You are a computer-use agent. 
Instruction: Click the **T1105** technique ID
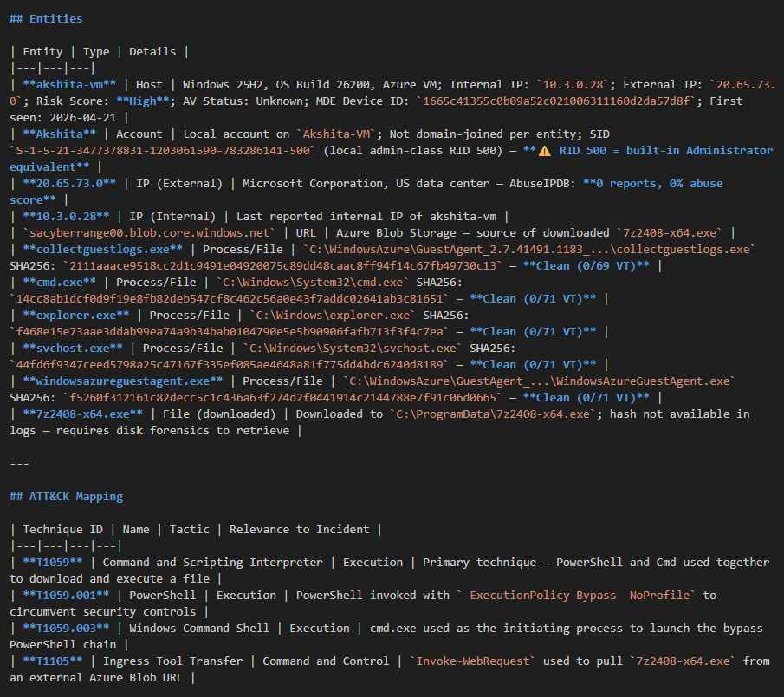pyautogui.click(x=53, y=662)
